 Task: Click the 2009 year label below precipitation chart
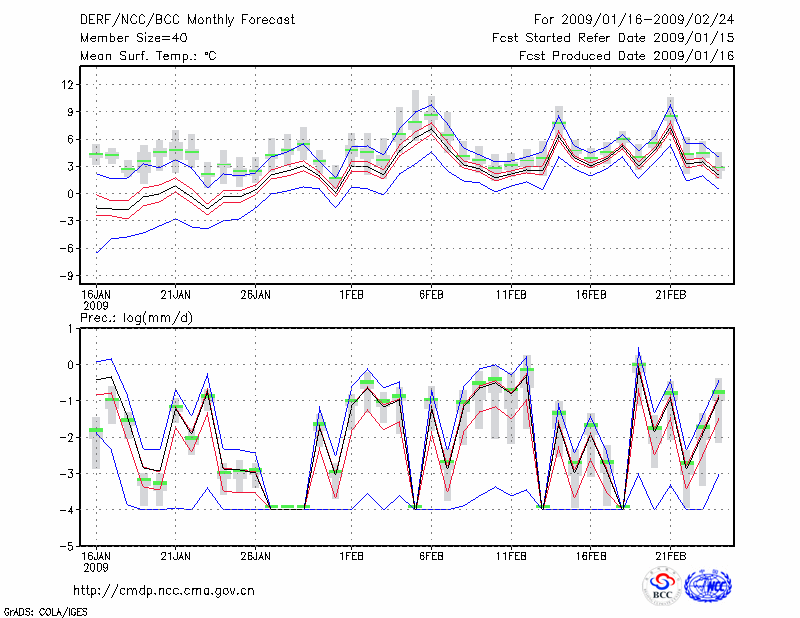pos(95,566)
